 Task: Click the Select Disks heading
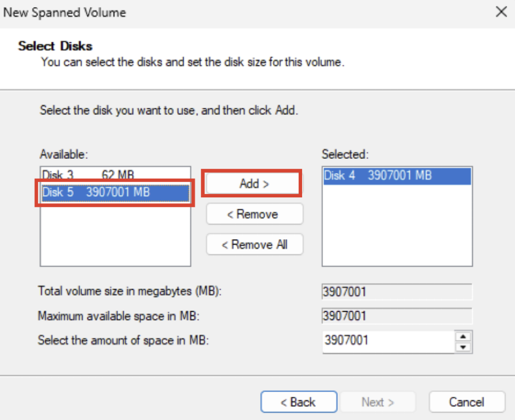coord(55,46)
